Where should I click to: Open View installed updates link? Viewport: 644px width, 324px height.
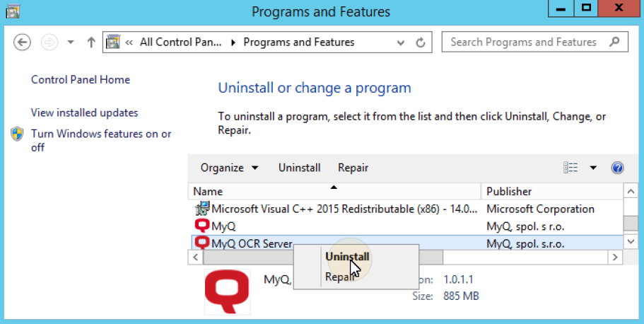pyautogui.click(x=85, y=112)
